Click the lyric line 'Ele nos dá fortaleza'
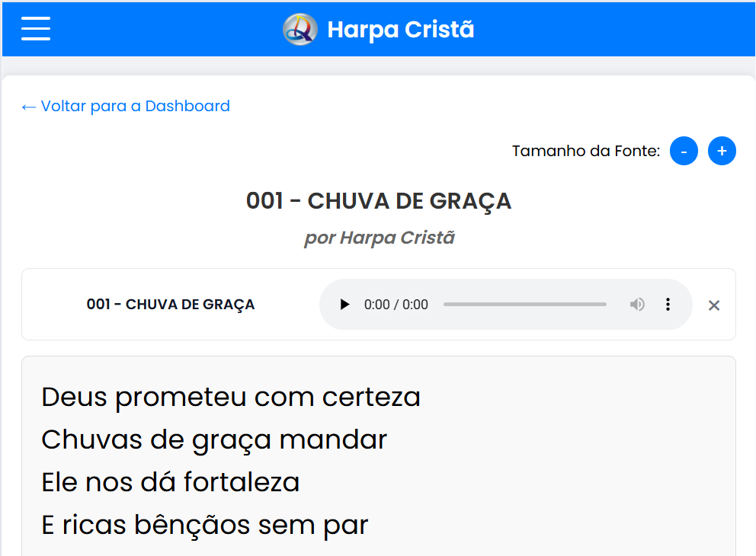 (170, 482)
